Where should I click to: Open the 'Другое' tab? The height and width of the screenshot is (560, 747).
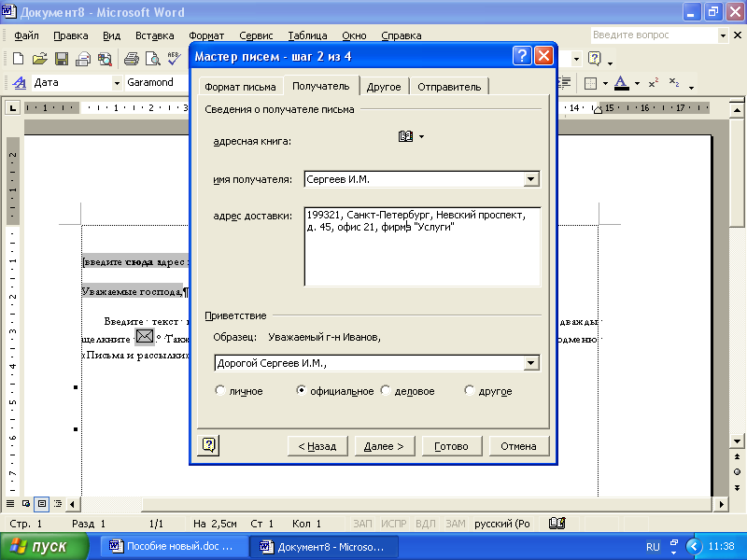pos(384,87)
